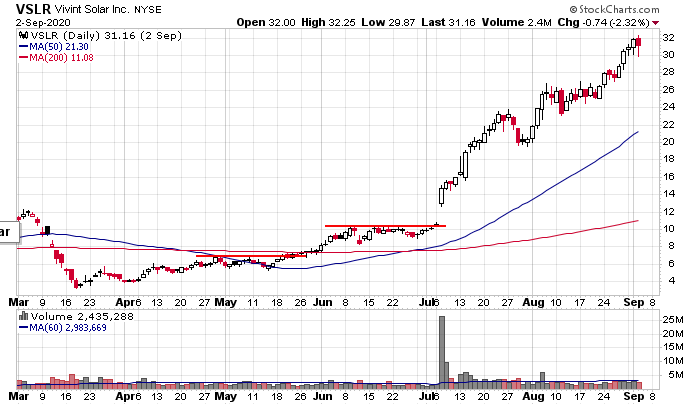Click the 4 price axis label
The height and width of the screenshot is (405, 700).
(671, 281)
